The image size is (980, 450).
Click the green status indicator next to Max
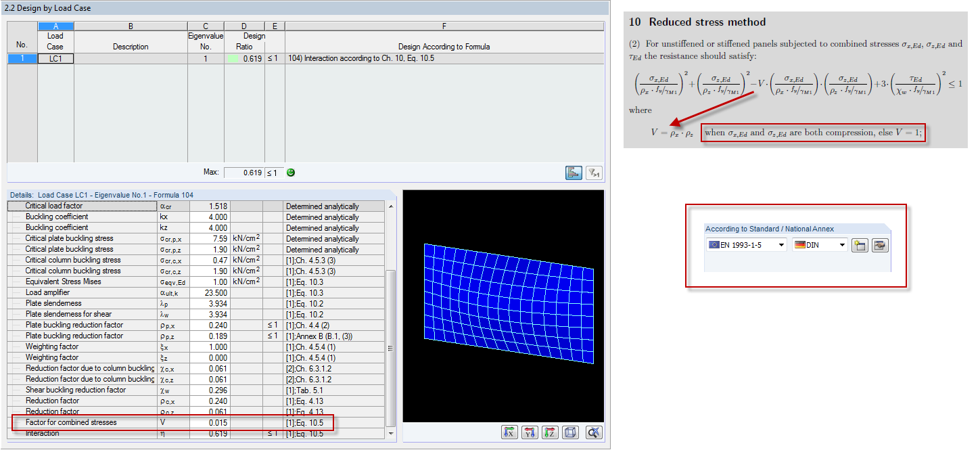(x=291, y=173)
